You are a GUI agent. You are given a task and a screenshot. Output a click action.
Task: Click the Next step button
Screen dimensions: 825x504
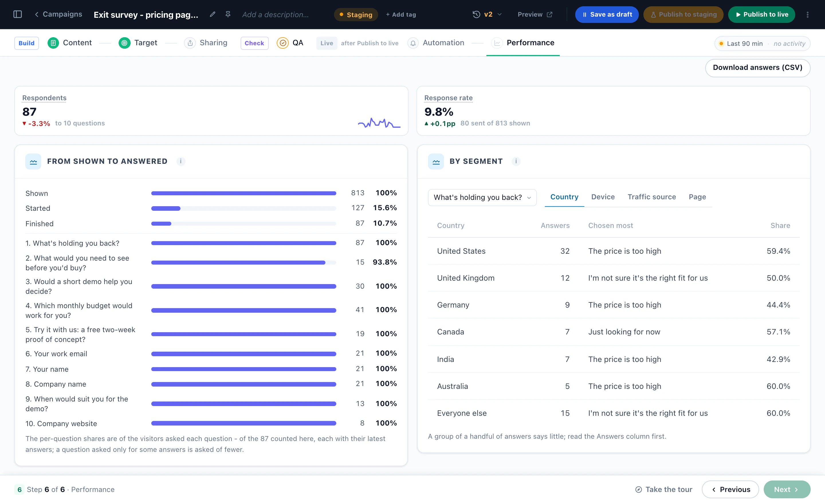pyautogui.click(x=787, y=489)
